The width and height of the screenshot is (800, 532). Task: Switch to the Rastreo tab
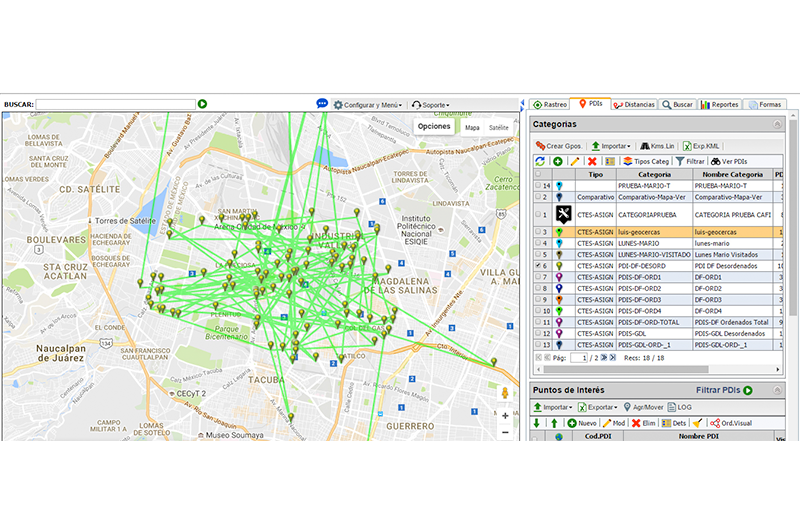[x=549, y=105]
